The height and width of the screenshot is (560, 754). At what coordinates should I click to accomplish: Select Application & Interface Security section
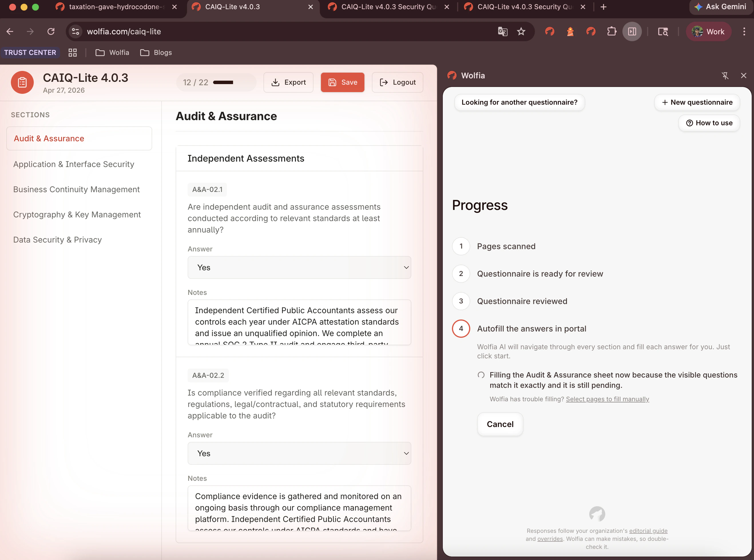pos(74,164)
